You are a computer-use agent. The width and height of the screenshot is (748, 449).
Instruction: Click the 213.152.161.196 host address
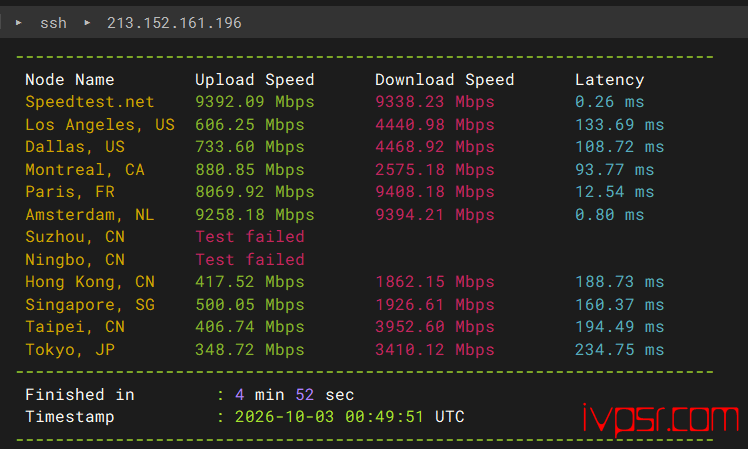click(x=174, y=23)
